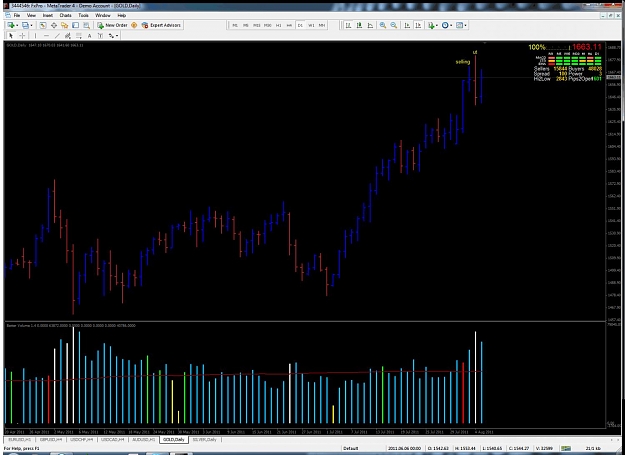Zoom out of the chart

pyautogui.click(x=394, y=25)
